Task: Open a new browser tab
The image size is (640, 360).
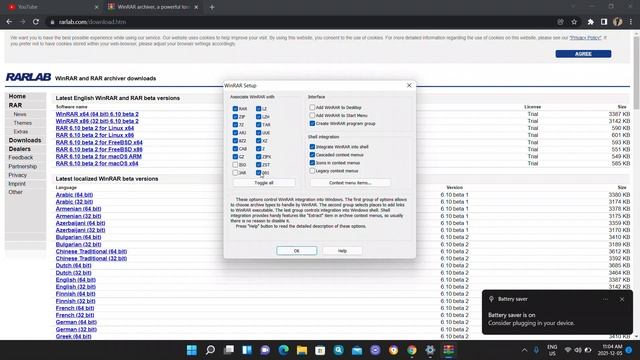Action: 212,7
